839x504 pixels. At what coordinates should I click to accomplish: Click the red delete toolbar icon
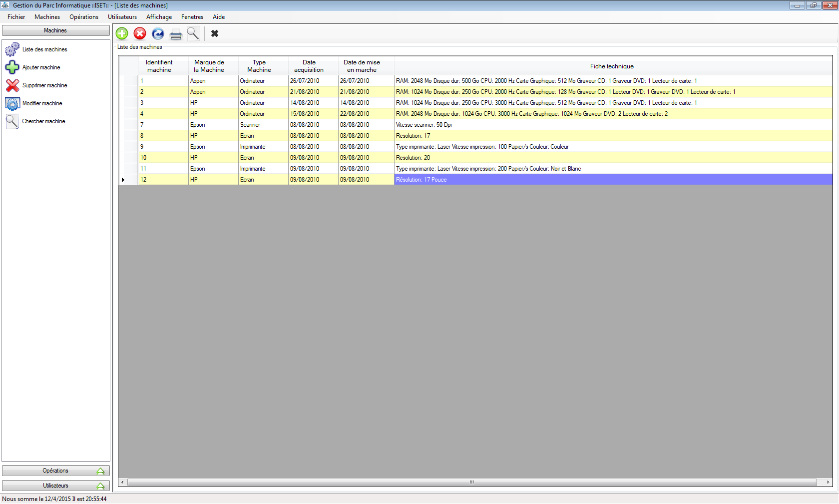[x=140, y=33]
